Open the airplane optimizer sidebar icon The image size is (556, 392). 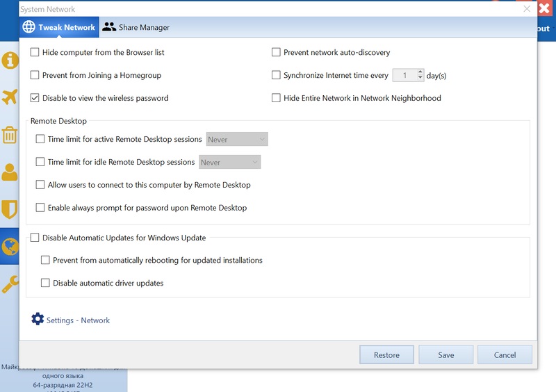pos(10,97)
